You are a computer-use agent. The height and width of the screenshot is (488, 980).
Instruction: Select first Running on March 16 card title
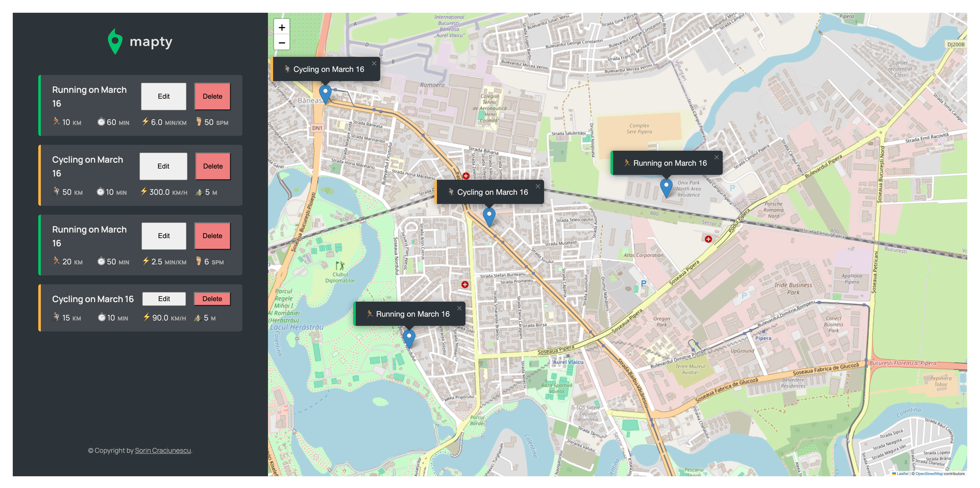(x=89, y=97)
